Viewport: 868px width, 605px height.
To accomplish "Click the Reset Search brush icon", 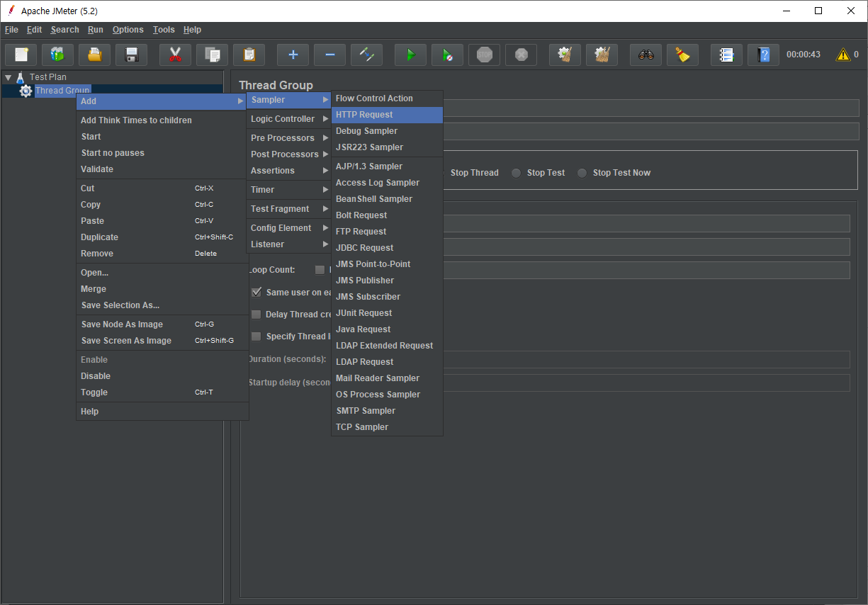I will 682,55.
